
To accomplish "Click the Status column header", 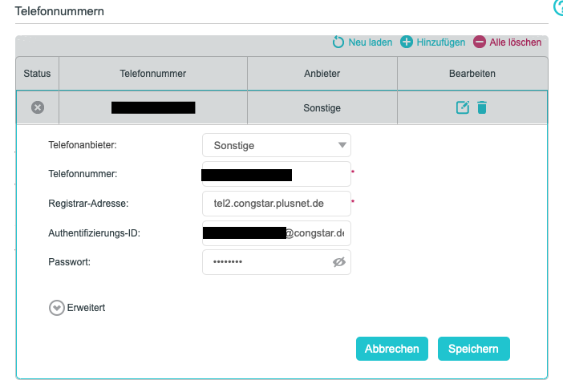I will coord(37,74).
